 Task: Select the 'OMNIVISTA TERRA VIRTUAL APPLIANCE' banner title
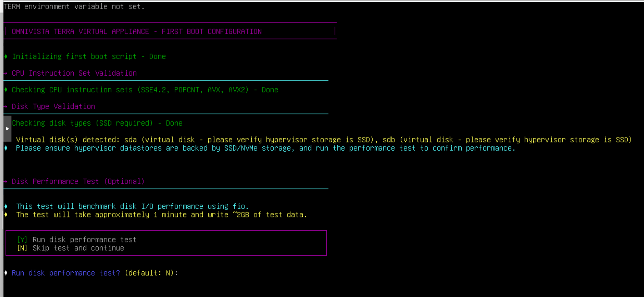(137, 32)
